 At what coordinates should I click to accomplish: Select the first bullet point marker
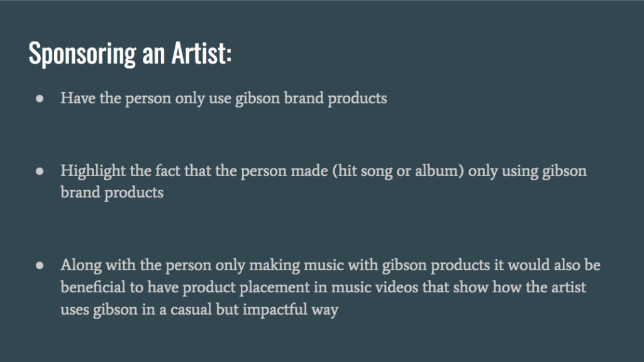tap(40, 99)
